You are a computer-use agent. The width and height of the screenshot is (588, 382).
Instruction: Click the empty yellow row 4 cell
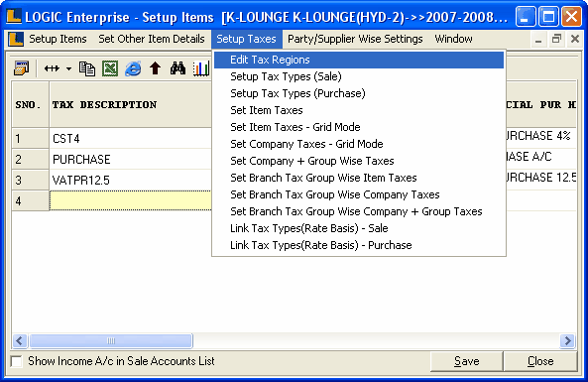(x=131, y=200)
